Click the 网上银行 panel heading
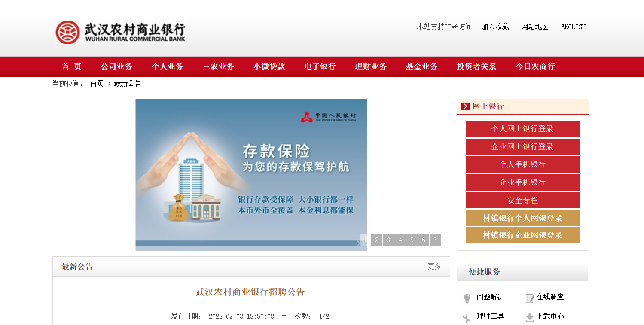The width and height of the screenshot is (644, 325). click(488, 106)
